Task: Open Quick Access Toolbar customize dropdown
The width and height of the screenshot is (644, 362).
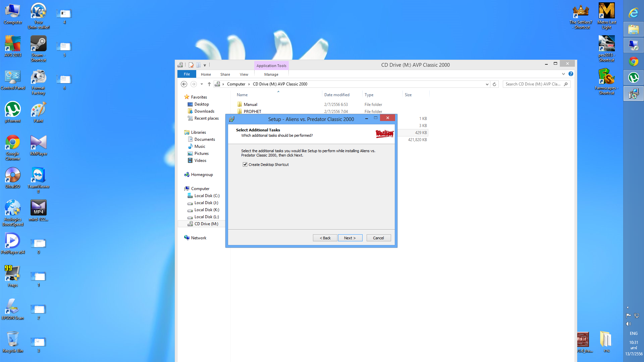Action: pos(205,65)
